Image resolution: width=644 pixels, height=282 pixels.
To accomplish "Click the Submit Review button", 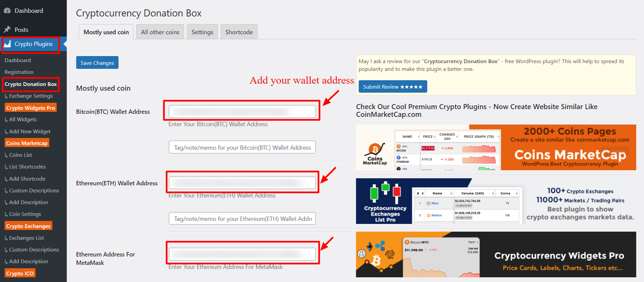I will [x=392, y=87].
